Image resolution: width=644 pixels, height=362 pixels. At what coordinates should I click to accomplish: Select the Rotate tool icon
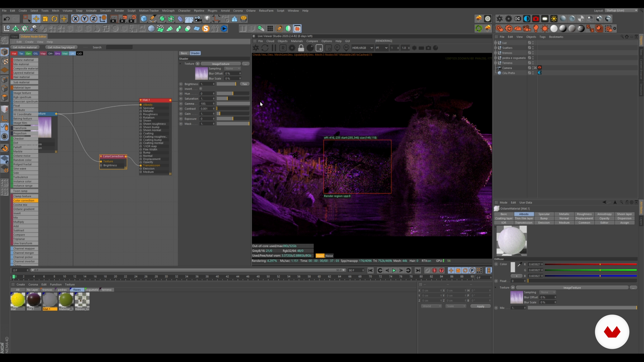(54, 19)
